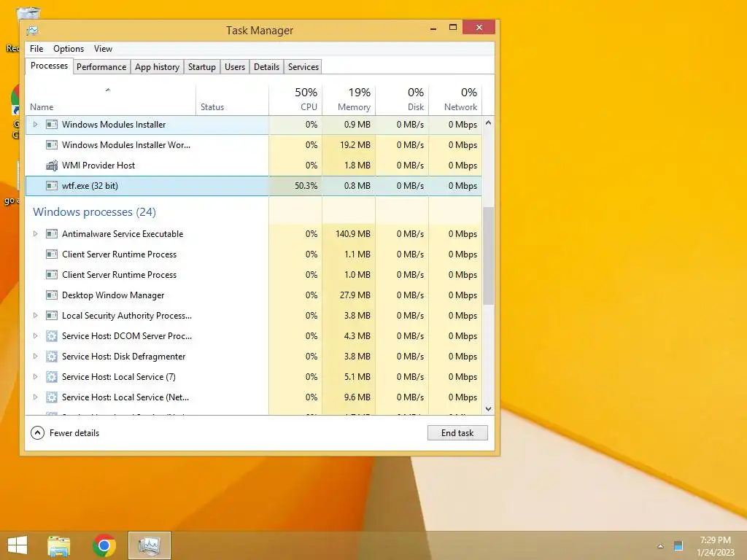The height and width of the screenshot is (560, 747).
Task: Open the File menu
Action: [36, 49]
